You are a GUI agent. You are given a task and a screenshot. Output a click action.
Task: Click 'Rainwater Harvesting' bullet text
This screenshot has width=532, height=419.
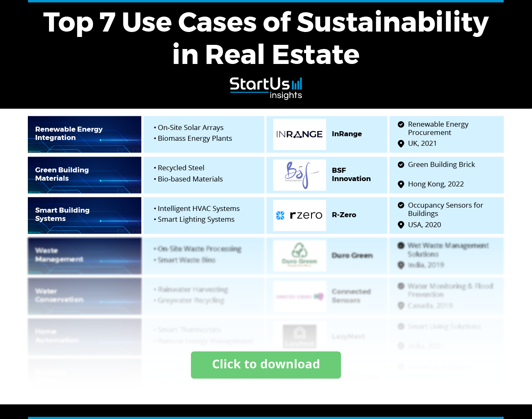pos(193,289)
